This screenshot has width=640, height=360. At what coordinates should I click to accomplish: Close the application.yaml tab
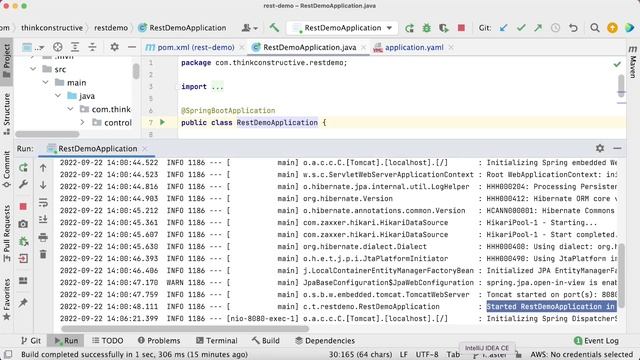tap(451, 48)
